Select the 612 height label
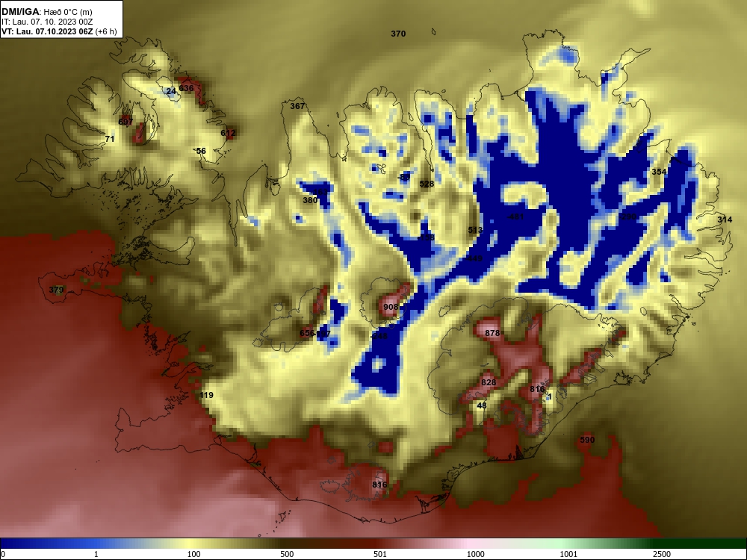Image resolution: width=747 pixels, height=560 pixels. 228,133
